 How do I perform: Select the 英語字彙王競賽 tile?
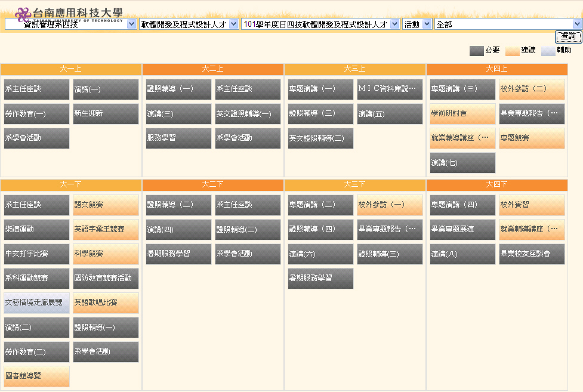pyautogui.click(x=106, y=230)
